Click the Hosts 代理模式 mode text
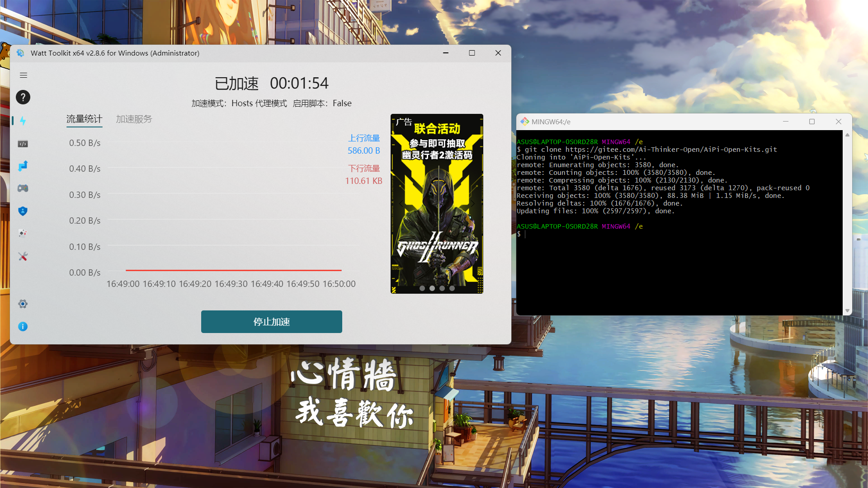Screen dimensions: 868x488 point(259,103)
